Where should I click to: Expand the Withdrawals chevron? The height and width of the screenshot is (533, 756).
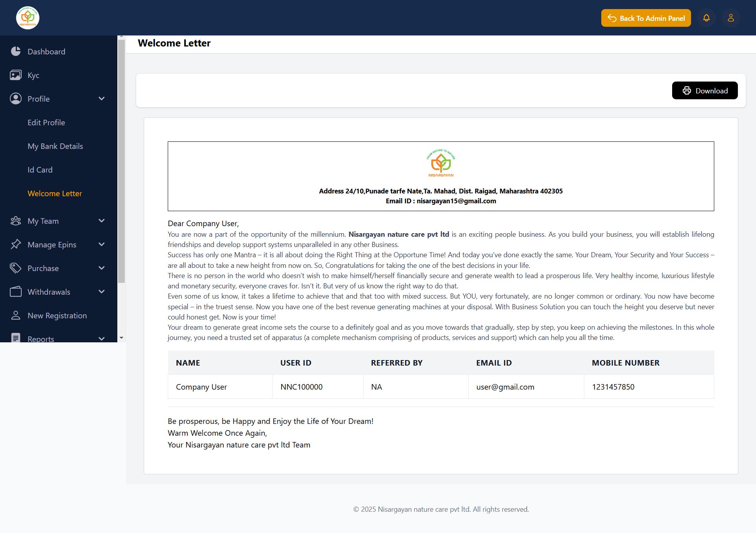(x=102, y=292)
